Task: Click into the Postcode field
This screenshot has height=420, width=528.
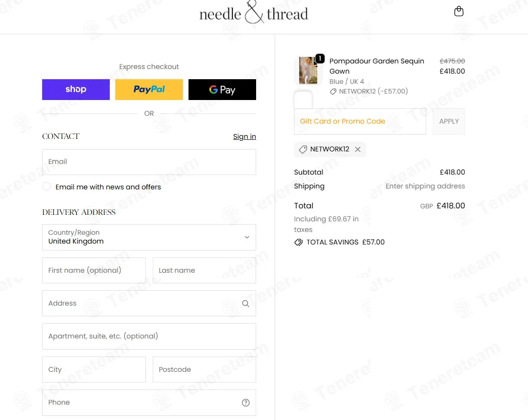Action: 204,370
